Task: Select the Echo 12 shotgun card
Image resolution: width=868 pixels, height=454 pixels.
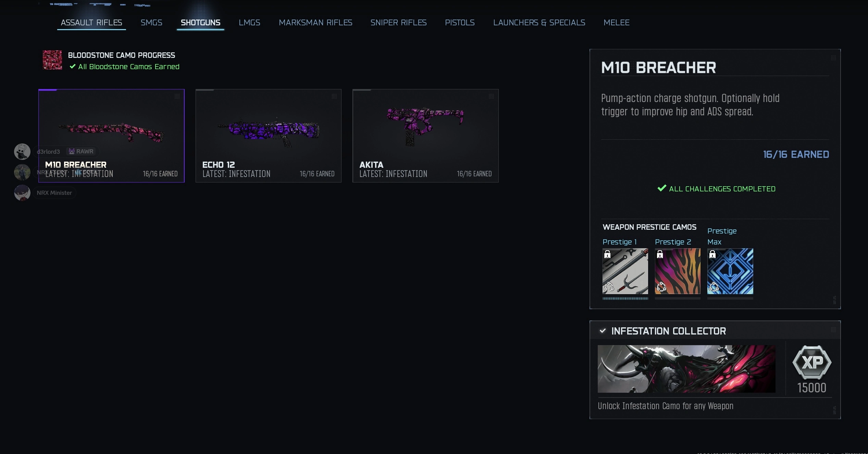Action: [268, 136]
